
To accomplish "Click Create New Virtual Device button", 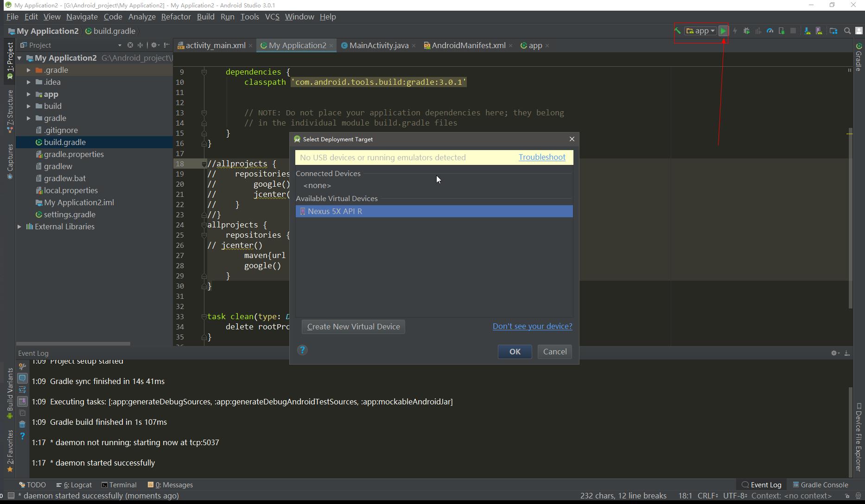I will [353, 327].
